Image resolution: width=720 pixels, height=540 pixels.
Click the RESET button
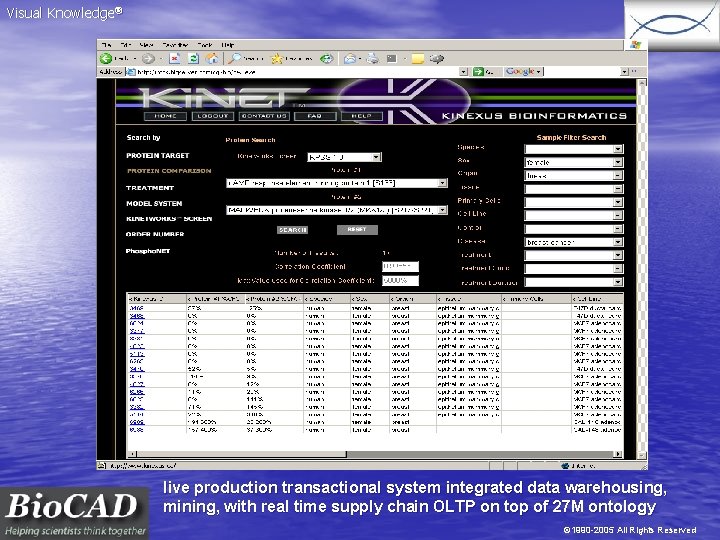[x=357, y=230]
